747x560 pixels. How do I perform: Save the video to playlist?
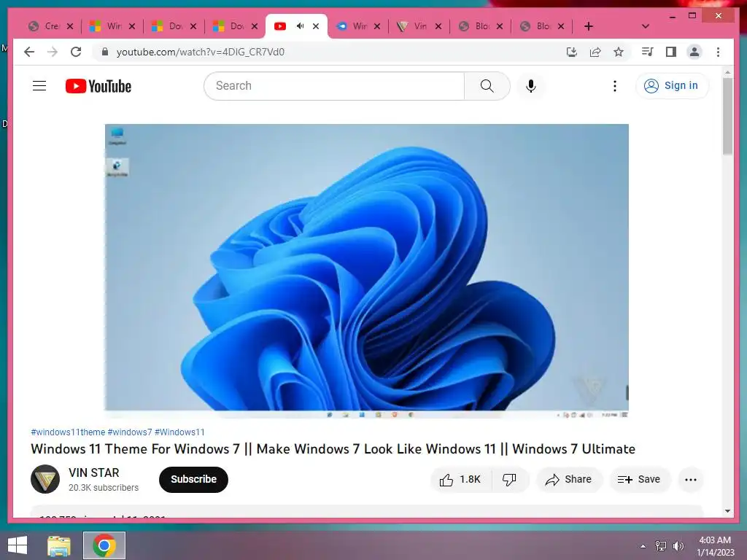point(639,480)
